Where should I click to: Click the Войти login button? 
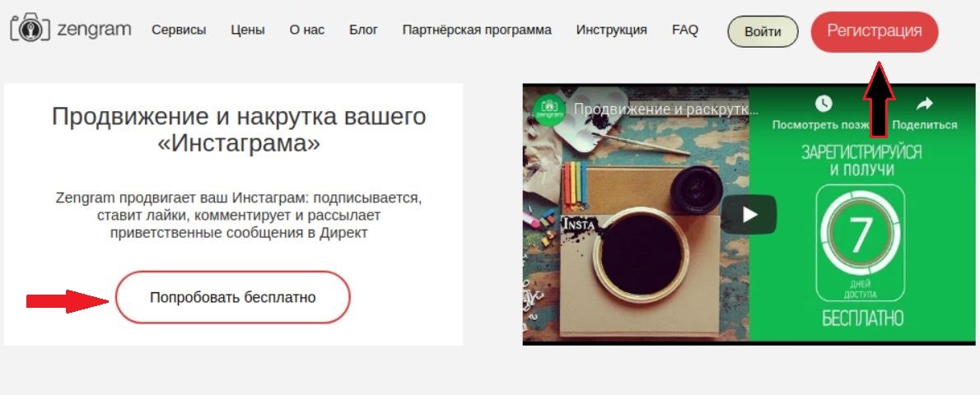pos(763,32)
